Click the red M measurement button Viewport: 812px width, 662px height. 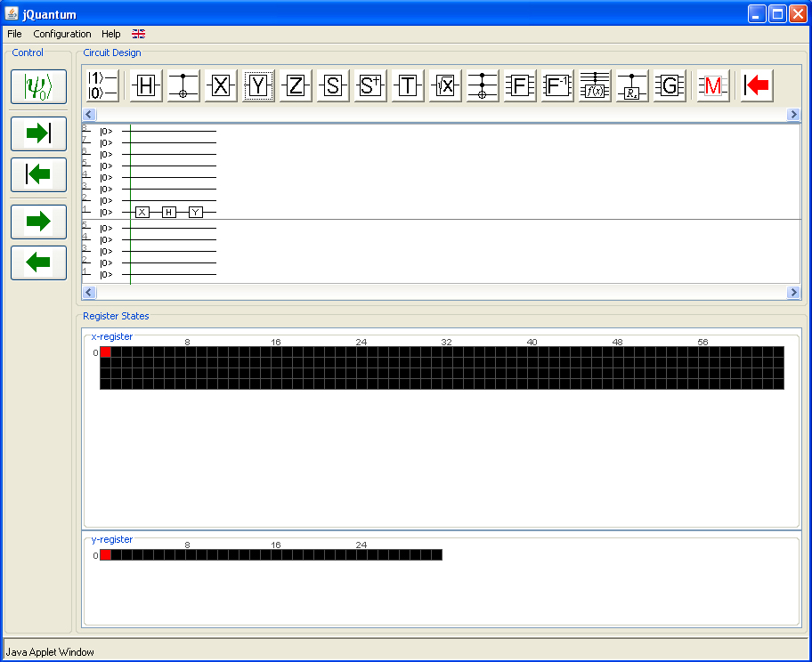(x=713, y=85)
